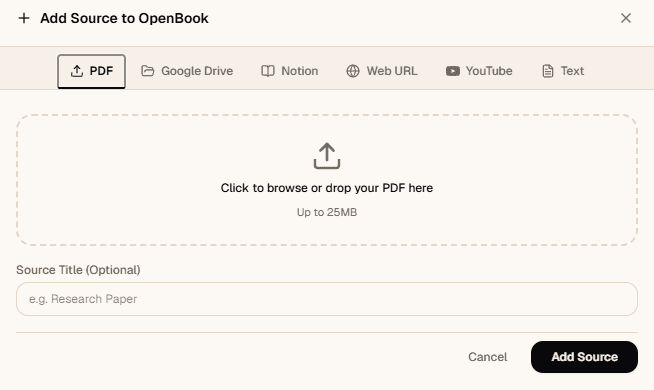
Task: Cancel adding a source
Action: tap(488, 357)
